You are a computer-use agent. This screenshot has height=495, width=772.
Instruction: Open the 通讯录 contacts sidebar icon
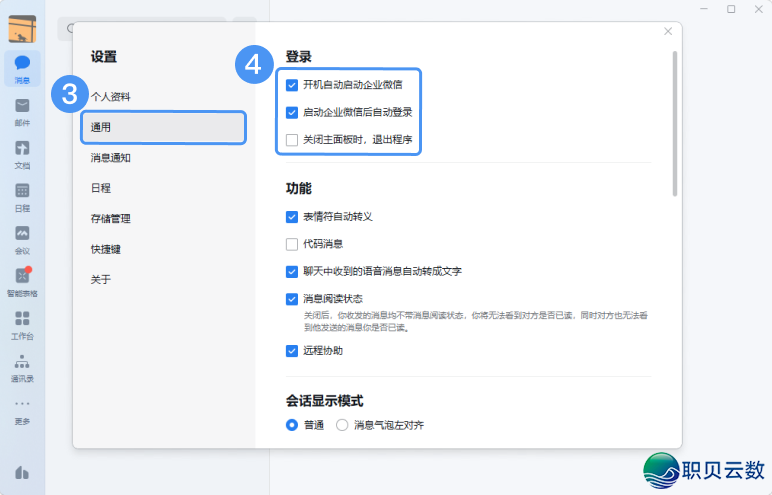(22, 368)
